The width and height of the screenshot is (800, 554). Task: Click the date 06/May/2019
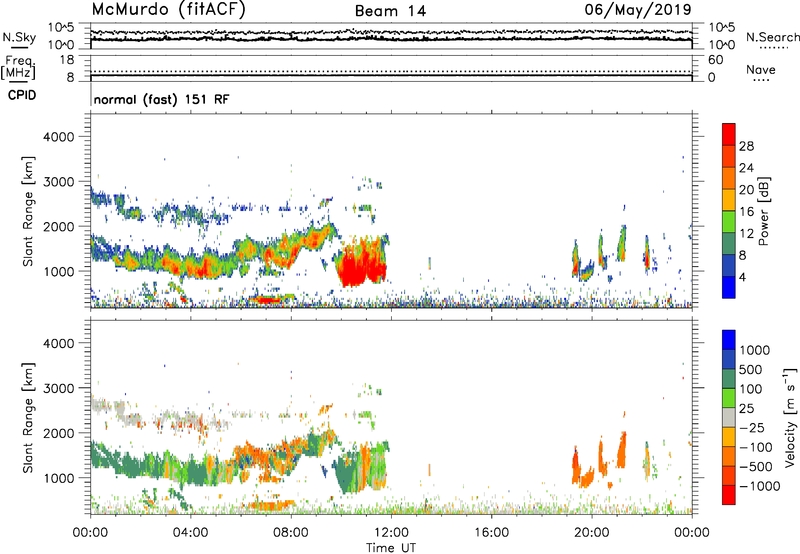coord(638,10)
